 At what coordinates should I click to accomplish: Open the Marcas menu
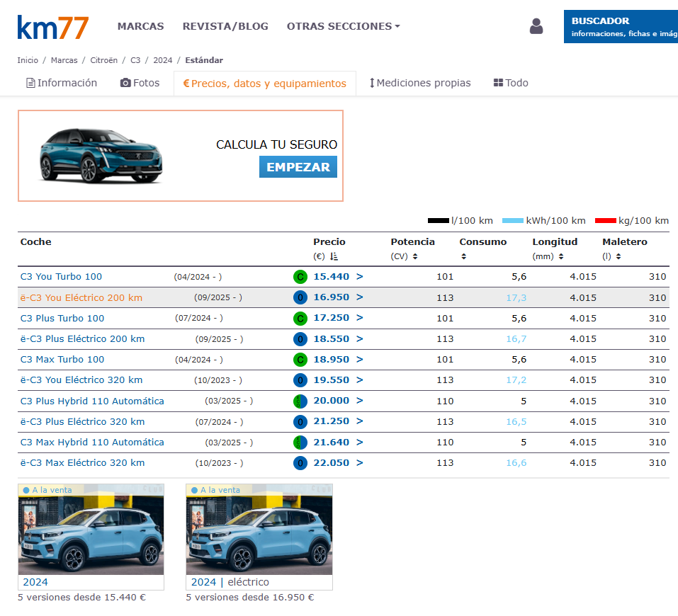(140, 26)
